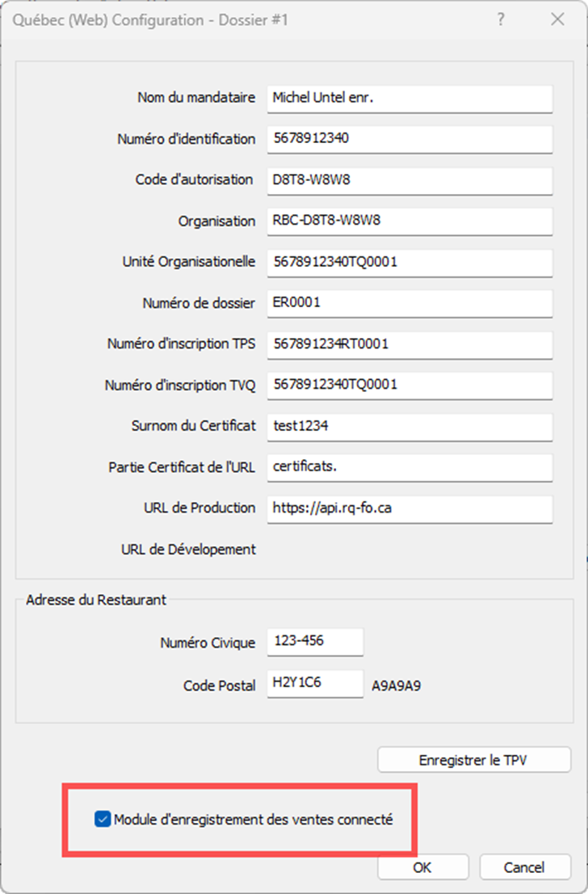Select the Nom du mandataire field
The height and width of the screenshot is (894, 588).
[x=409, y=99]
